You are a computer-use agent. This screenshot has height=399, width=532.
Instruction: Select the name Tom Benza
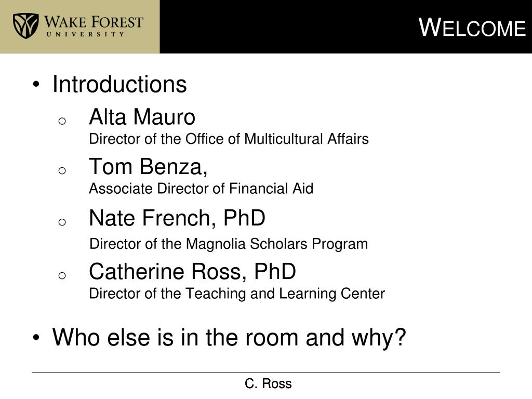(x=148, y=167)
